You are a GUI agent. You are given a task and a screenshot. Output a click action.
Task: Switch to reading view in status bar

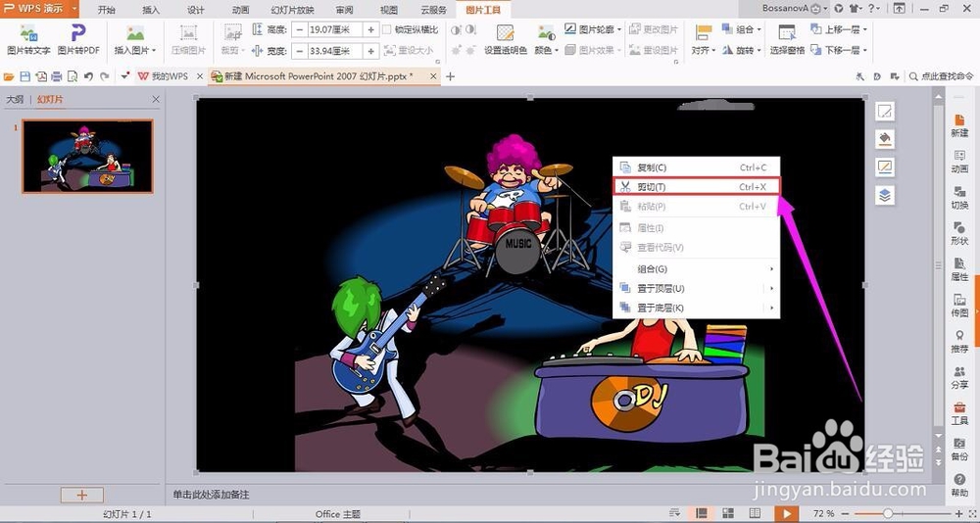pos(756,513)
